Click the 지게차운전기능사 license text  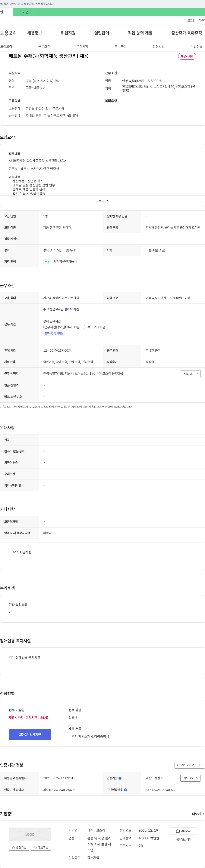pos(65,261)
